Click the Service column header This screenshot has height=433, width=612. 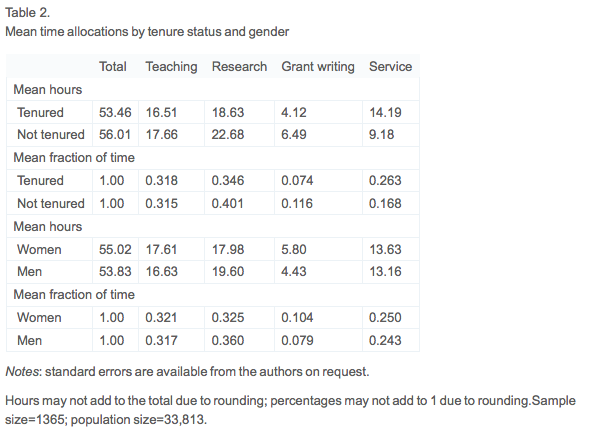(390, 67)
